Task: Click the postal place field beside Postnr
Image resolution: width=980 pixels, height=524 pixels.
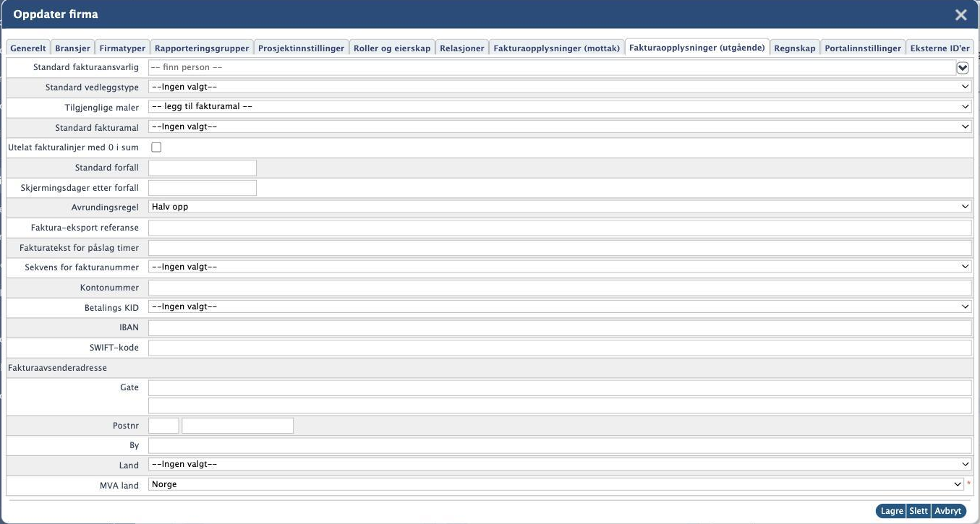Action: click(238, 426)
